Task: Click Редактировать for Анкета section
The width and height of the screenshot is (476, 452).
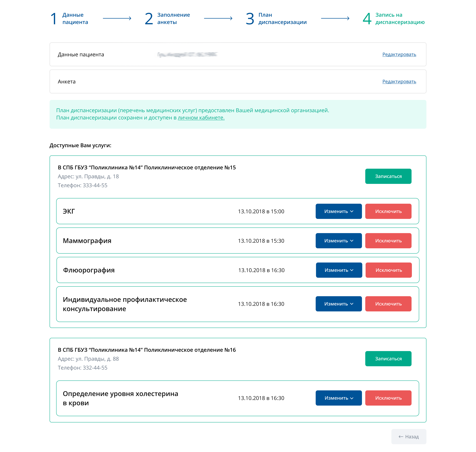Action: [399, 81]
